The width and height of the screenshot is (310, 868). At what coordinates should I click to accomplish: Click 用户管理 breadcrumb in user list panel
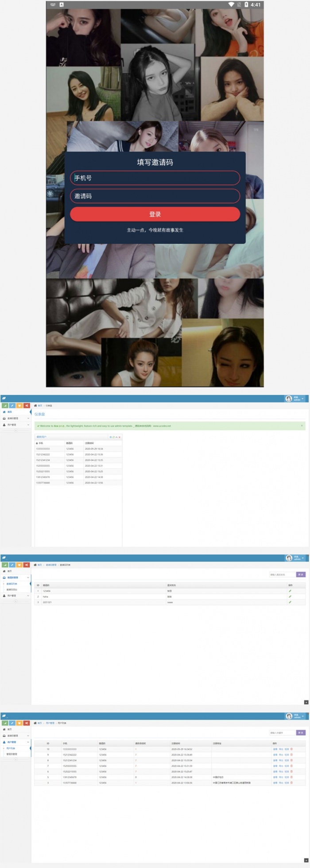(x=50, y=723)
